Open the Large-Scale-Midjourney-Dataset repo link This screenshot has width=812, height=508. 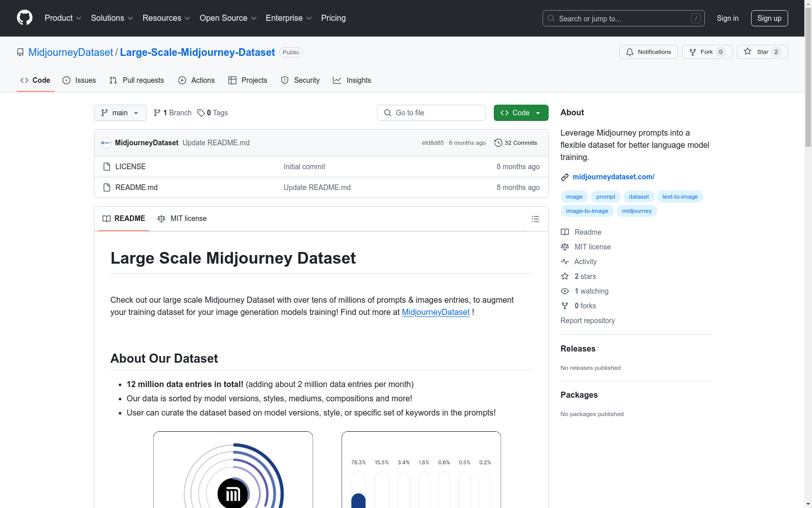[197, 52]
